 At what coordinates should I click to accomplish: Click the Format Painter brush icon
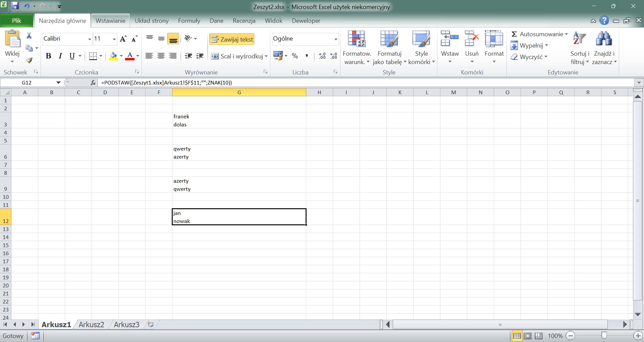[29, 60]
